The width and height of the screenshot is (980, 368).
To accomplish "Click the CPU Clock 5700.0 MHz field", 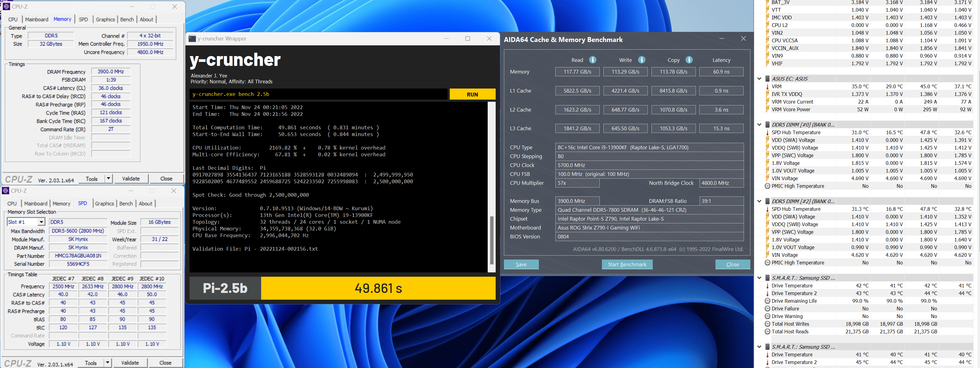I will 649,165.
